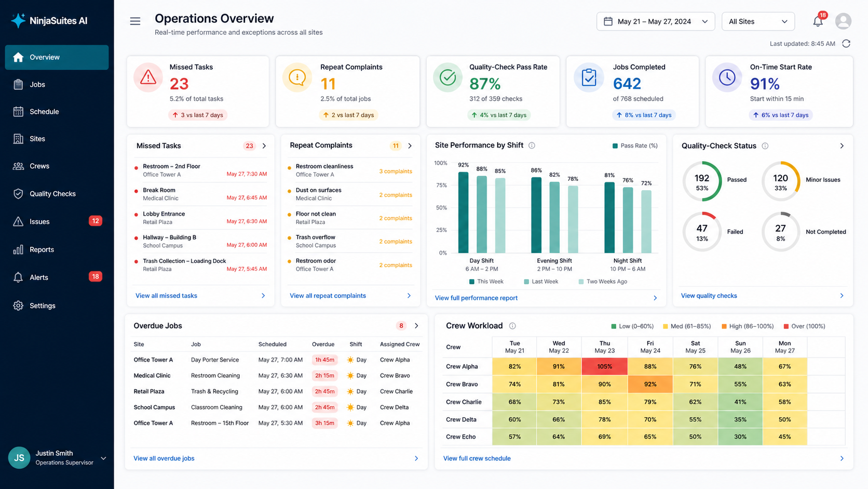Expand Missed Tasks panel header chevron
This screenshot has height=489, width=868.
click(264, 146)
